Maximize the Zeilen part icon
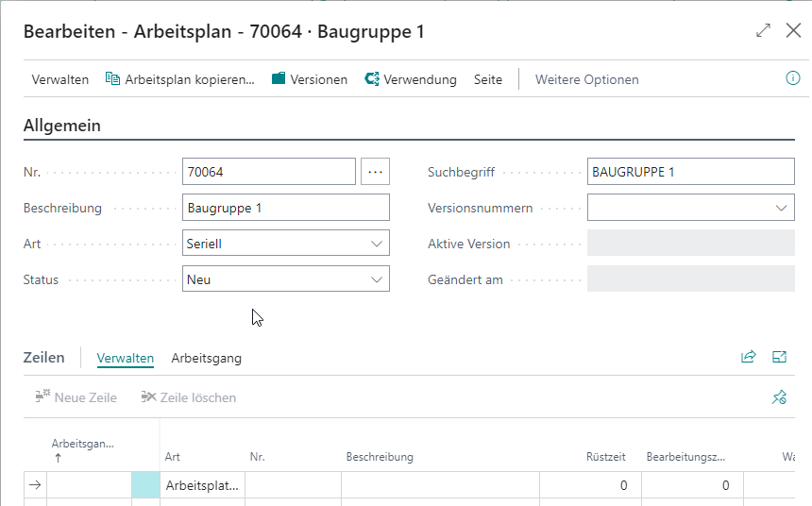The height and width of the screenshot is (506, 812). pyautogui.click(x=779, y=357)
